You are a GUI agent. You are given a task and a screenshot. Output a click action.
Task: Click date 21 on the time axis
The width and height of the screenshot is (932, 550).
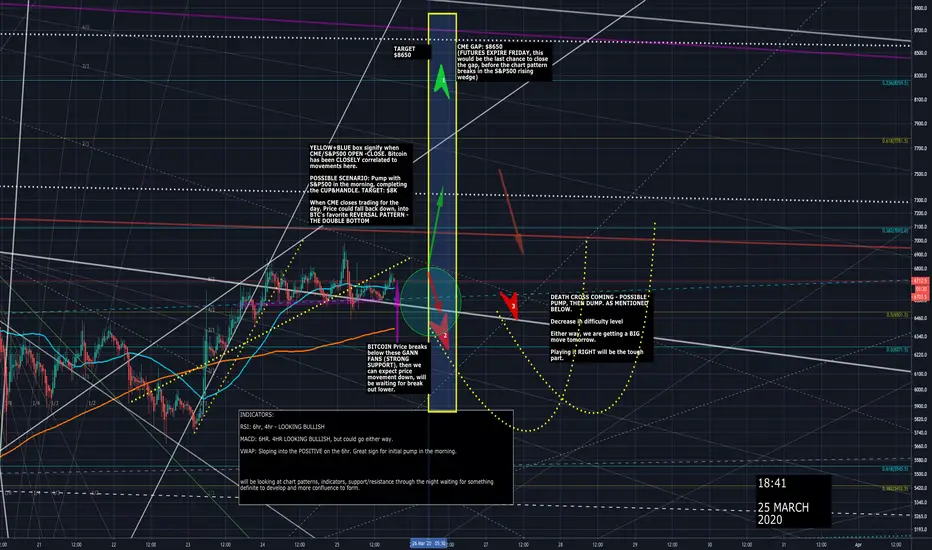39,544
